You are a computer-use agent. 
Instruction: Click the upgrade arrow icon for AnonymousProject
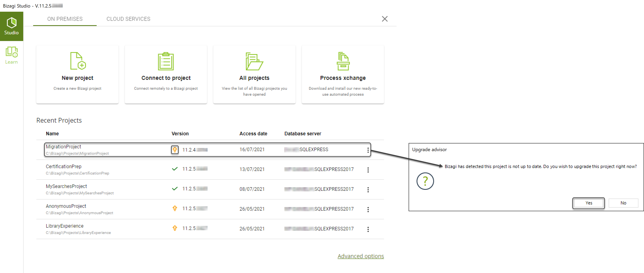175,208
